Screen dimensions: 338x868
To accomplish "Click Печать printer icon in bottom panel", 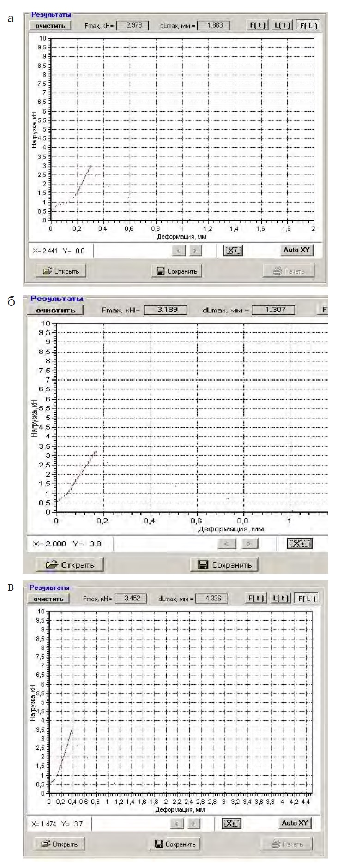I will (x=277, y=844).
